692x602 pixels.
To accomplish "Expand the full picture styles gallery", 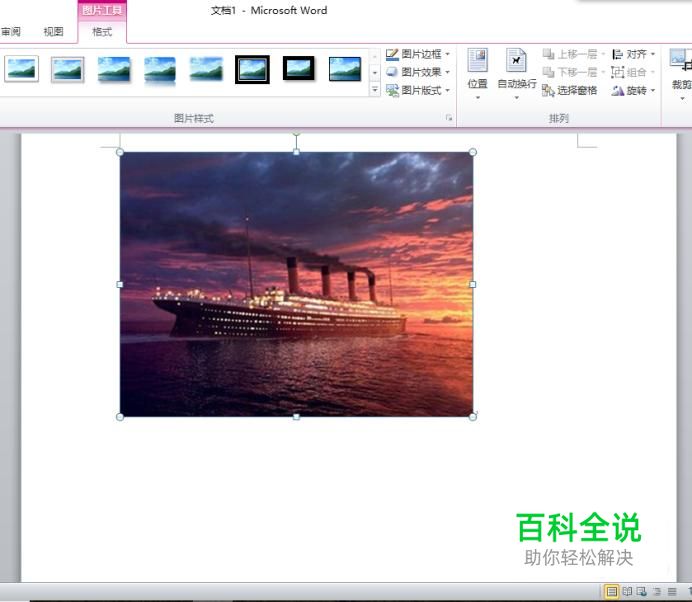I will pyautogui.click(x=375, y=90).
